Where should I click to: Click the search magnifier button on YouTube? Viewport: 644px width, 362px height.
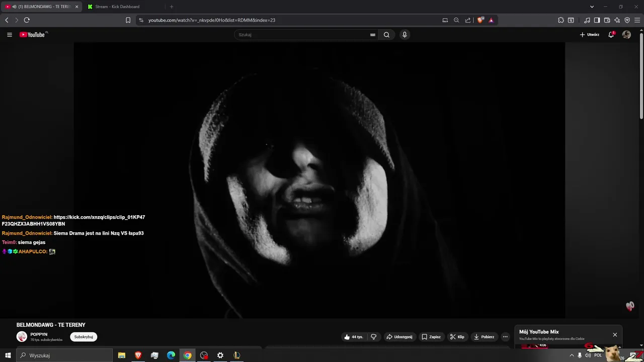pos(386,35)
